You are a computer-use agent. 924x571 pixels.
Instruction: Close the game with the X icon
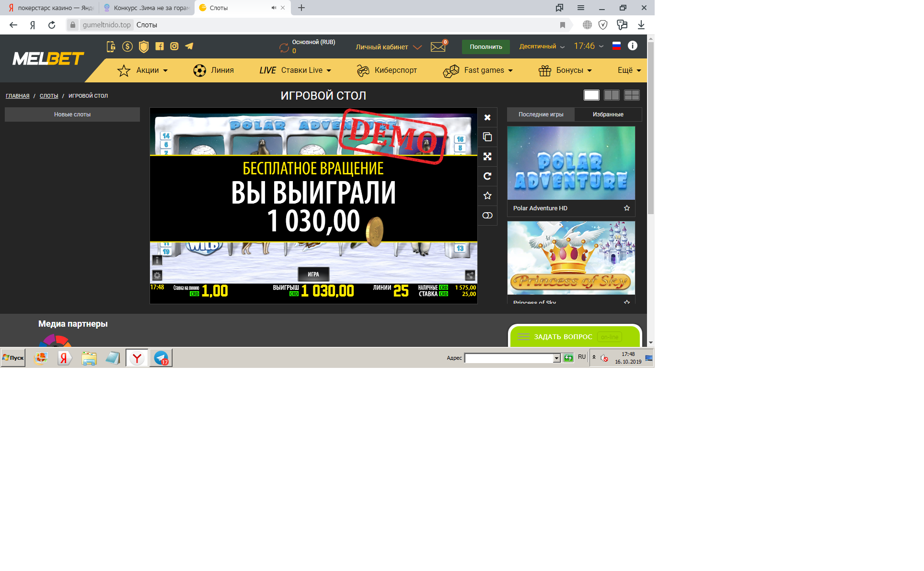click(x=487, y=117)
